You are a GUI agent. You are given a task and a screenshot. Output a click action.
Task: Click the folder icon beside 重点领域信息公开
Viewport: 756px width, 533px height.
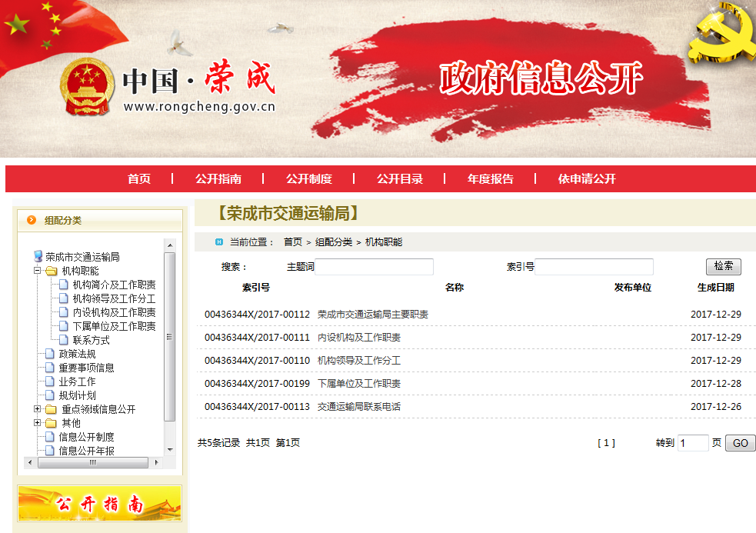[x=52, y=409]
